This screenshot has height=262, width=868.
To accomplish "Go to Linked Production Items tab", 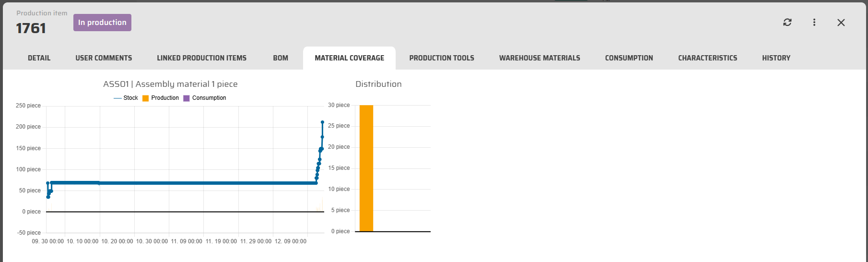I will tap(201, 58).
